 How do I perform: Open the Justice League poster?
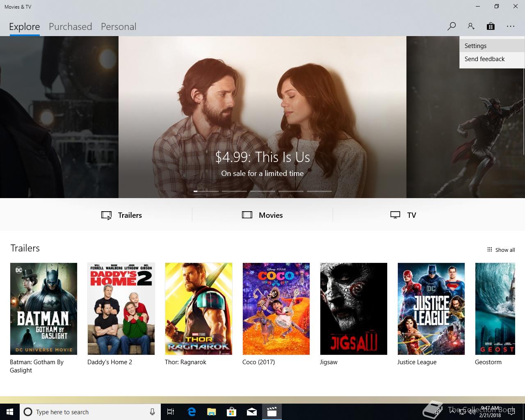[x=431, y=309]
